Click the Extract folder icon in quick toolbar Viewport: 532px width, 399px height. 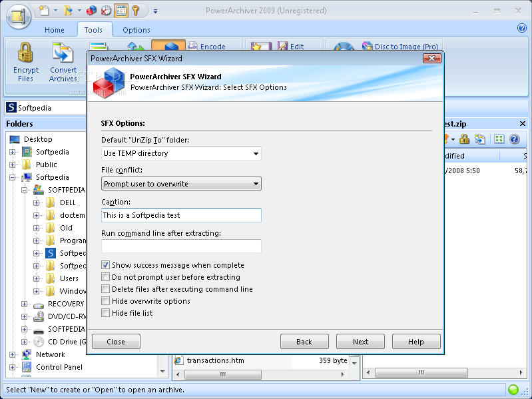click(x=68, y=11)
